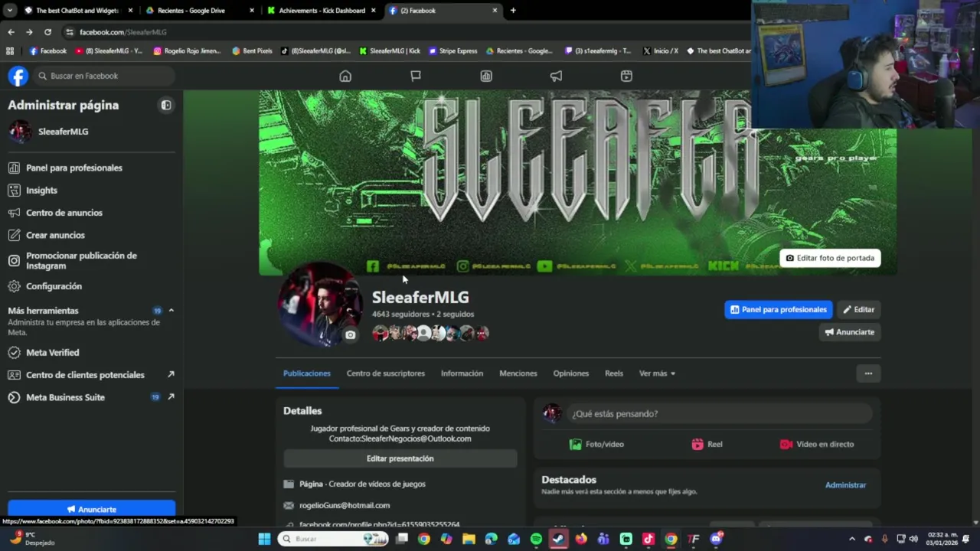Viewport: 980px width, 551px height.
Task: Click camera icon on the profile picture
Action: (350, 334)
